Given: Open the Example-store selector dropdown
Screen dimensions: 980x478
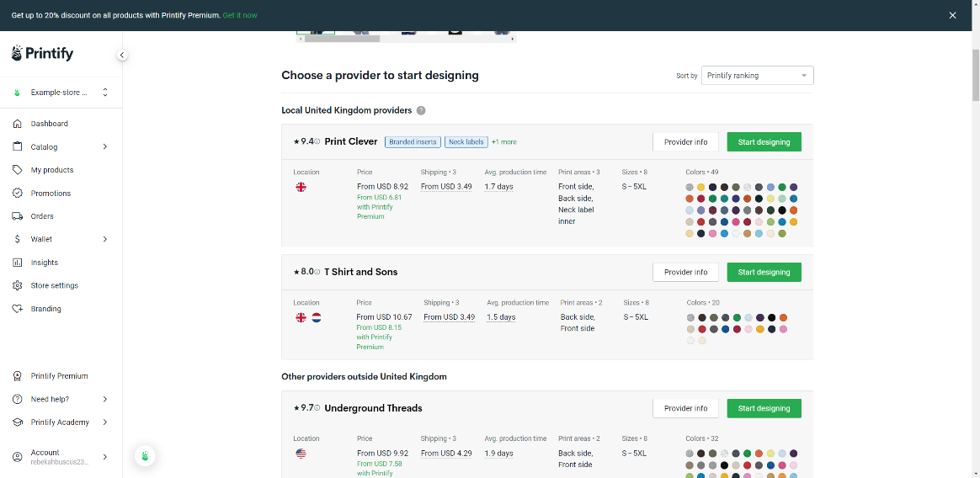Looking at the screenshot, I should pyautogui.click(x=61, y=93).
